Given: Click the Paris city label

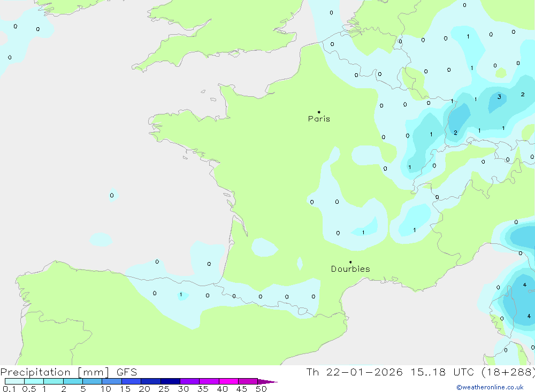Looking at the screenshot, I should coord(319,119).
